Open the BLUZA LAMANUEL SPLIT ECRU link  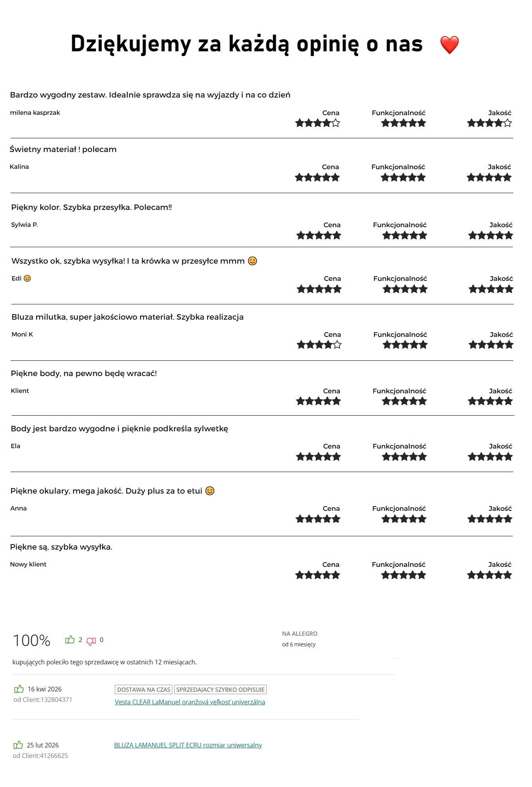tap(188, 745)
